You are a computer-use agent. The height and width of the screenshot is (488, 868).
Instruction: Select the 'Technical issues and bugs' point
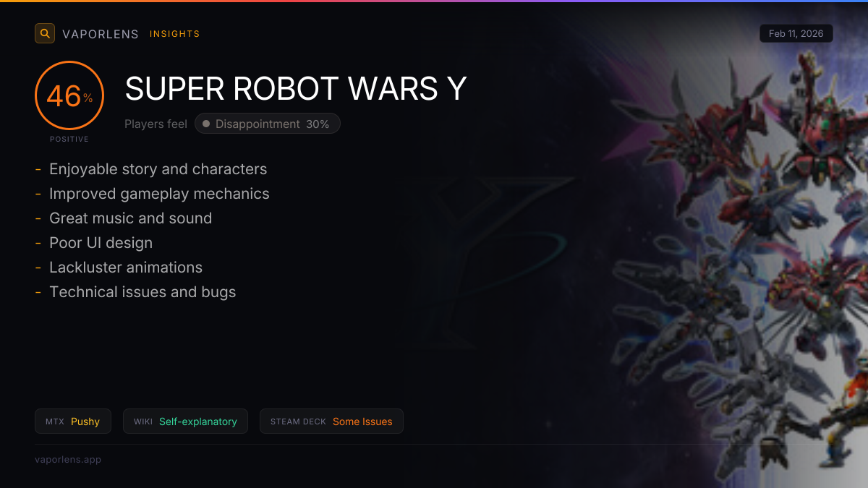click(x=142, y=292)
